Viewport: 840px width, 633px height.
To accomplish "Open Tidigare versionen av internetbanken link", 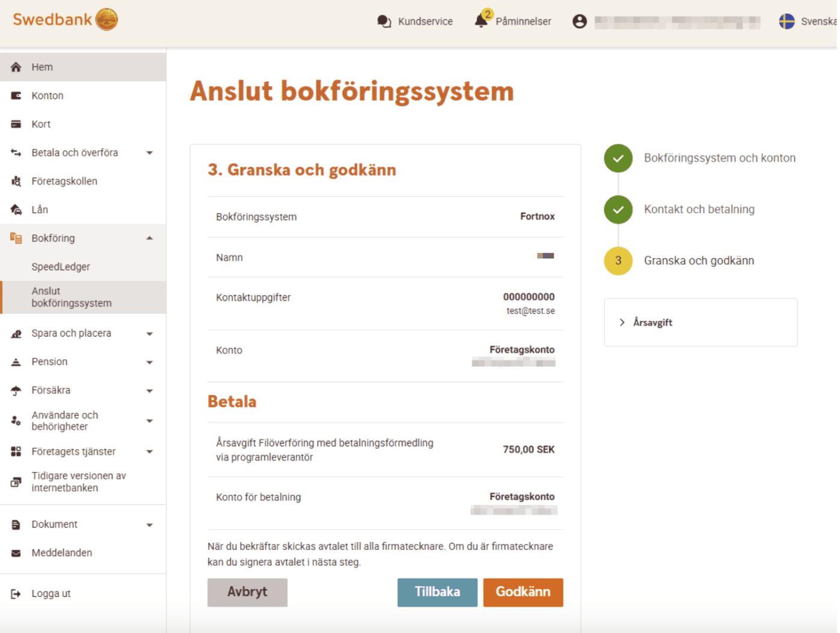I will point(79,482).
